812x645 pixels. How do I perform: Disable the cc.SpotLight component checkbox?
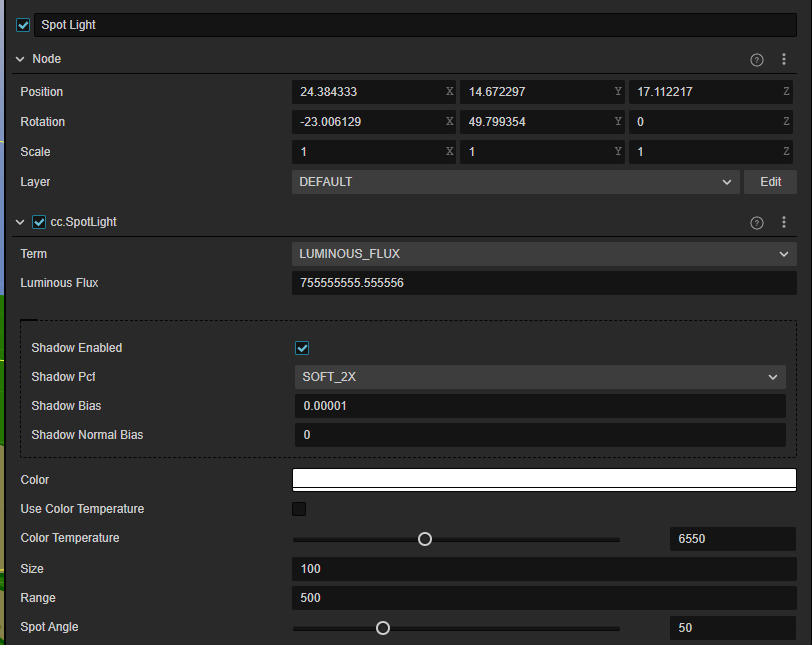tap(39, 222)
